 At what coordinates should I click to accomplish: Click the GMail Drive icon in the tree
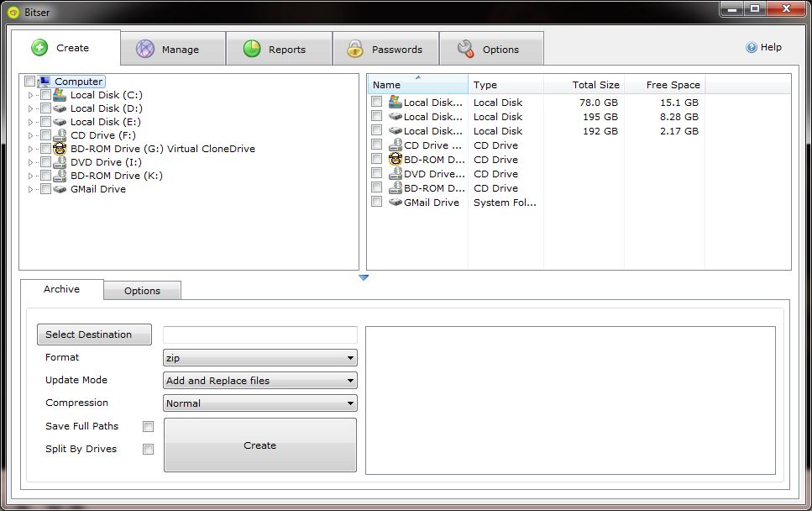point(60,189)
